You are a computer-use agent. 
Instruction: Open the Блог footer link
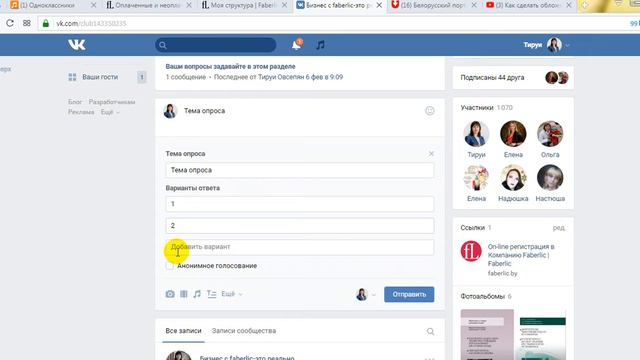point(75,102)
